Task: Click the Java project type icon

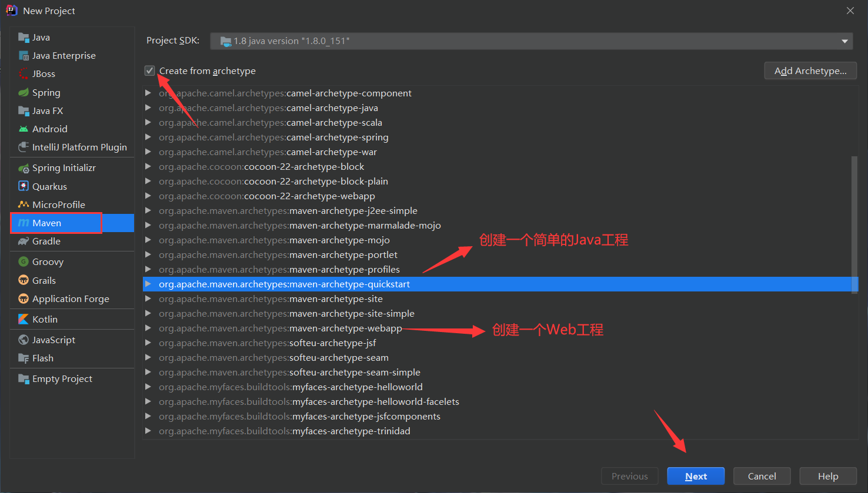Action: pos(24,38)
